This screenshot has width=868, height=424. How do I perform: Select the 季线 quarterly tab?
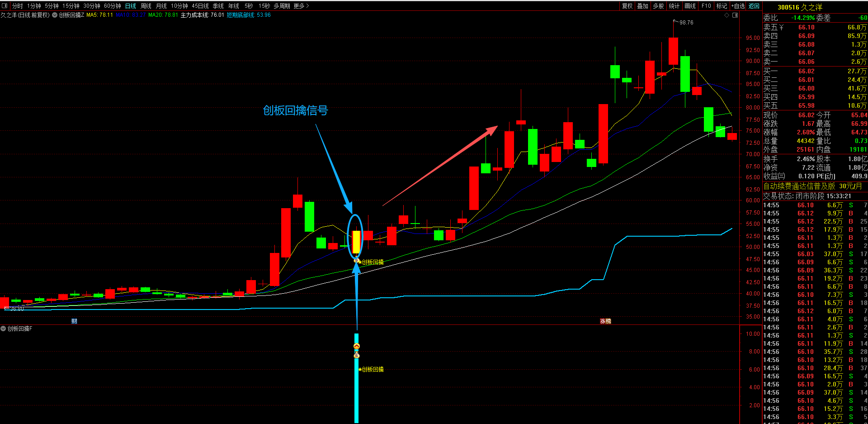pos(218,6)
